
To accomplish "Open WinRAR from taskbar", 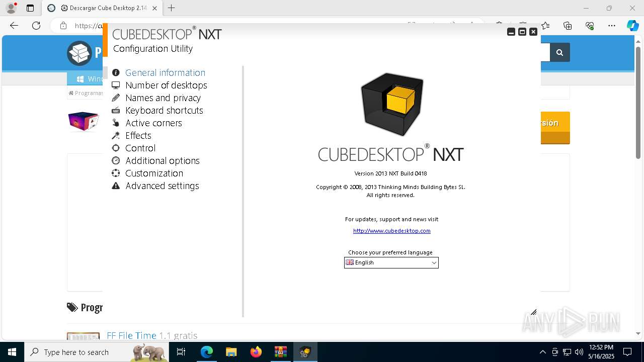I will (x=280, y=352).
